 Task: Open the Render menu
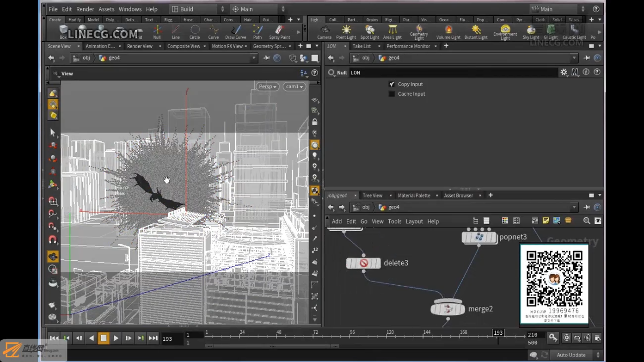coord(85,9)
